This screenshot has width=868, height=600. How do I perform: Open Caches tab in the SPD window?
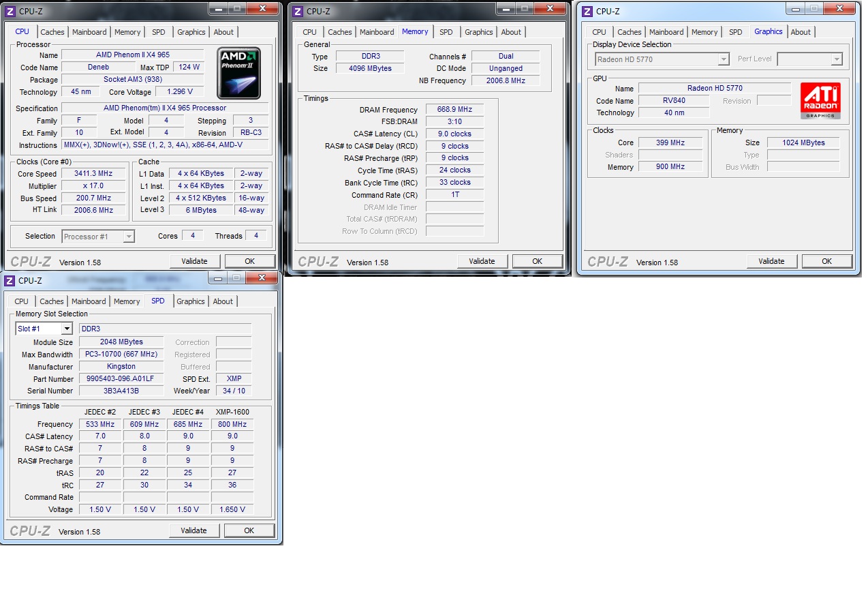(51, 301)
